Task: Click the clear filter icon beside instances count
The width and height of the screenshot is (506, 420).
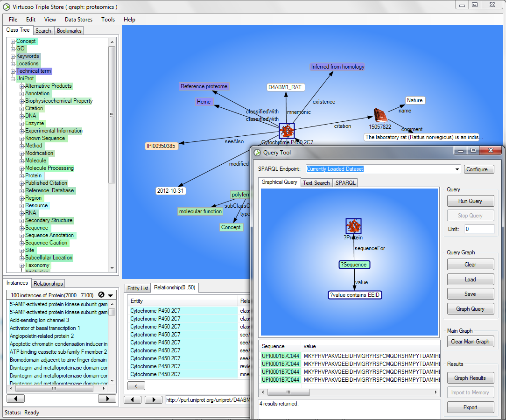Action: (101, 295)
